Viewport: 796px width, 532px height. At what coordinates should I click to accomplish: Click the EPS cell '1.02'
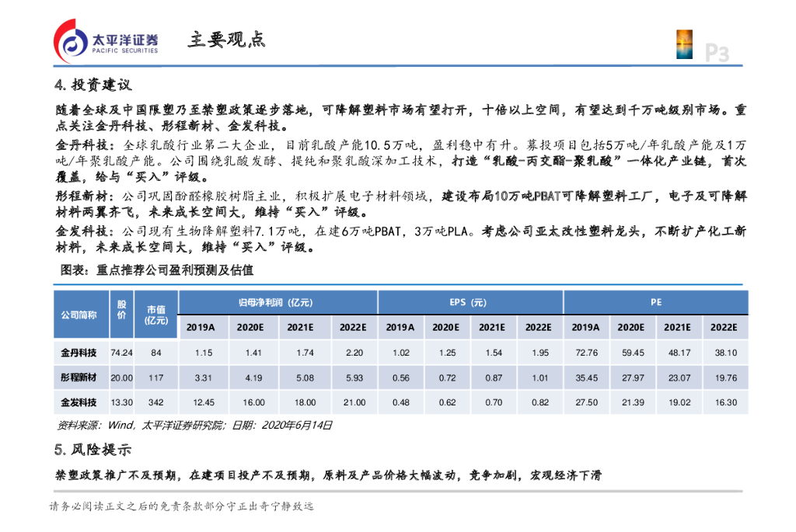pos(401,353)
